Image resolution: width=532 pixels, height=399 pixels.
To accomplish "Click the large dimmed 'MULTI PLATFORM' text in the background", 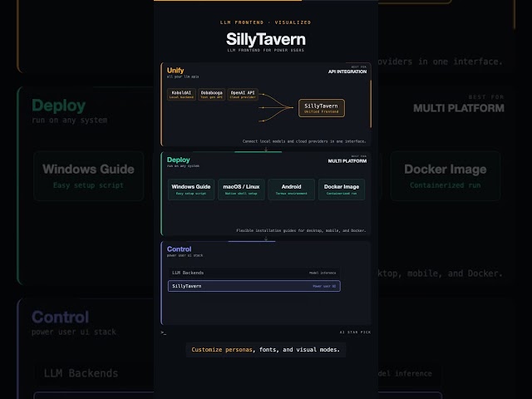I will click(459, 108).
